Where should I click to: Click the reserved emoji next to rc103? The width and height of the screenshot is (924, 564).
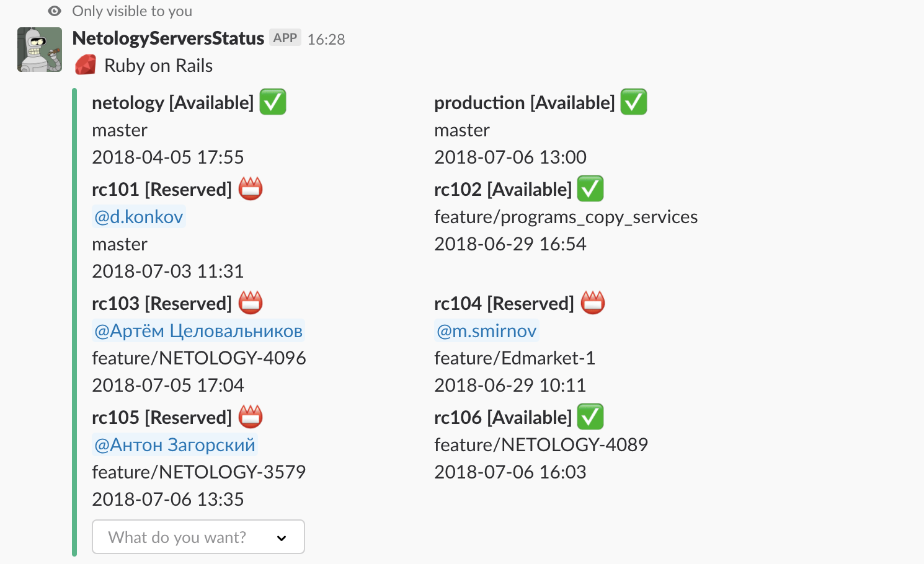pyautogui.click(x=251, y=303)
